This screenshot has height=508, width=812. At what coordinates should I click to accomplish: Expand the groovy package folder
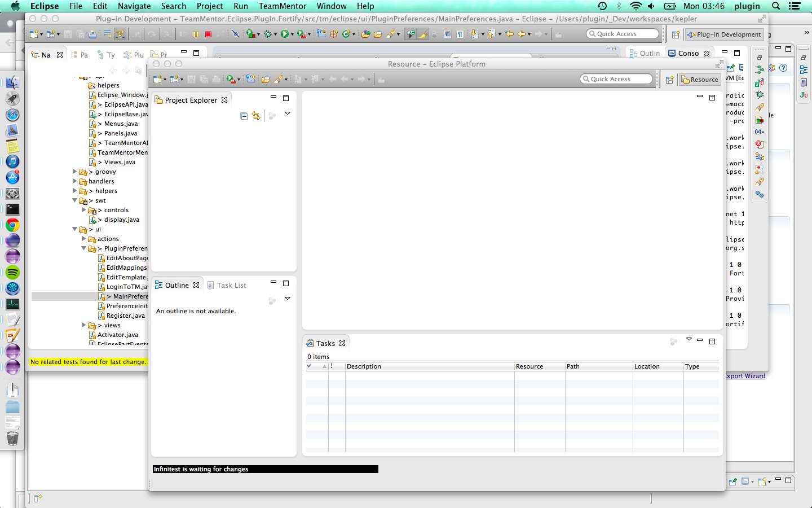click(75, 172)
